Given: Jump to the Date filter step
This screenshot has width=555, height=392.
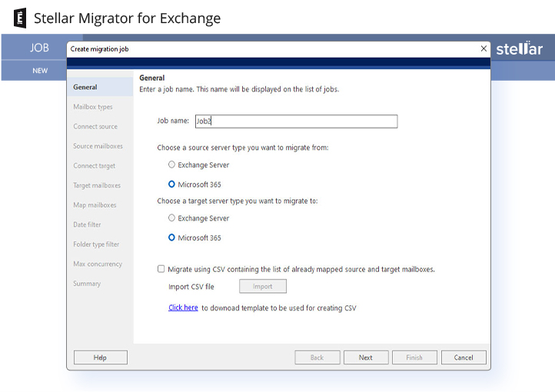Looking at the screenshot, I should point(87,224).
